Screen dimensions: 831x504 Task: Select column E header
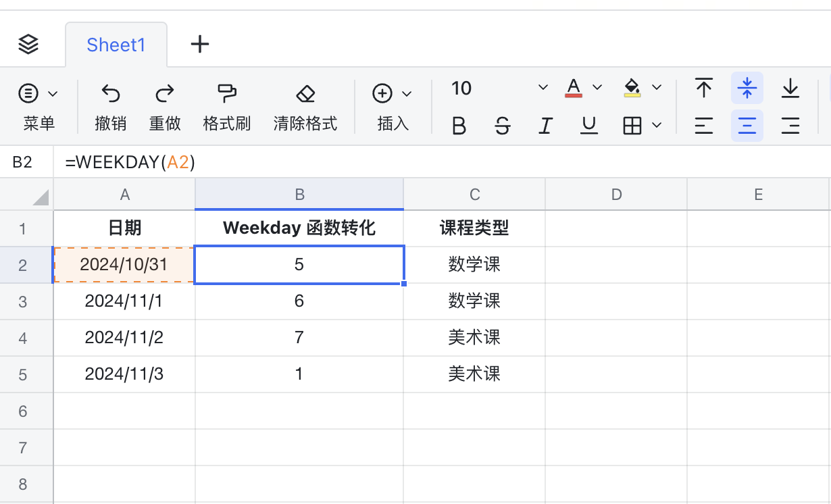click(759, 195)
